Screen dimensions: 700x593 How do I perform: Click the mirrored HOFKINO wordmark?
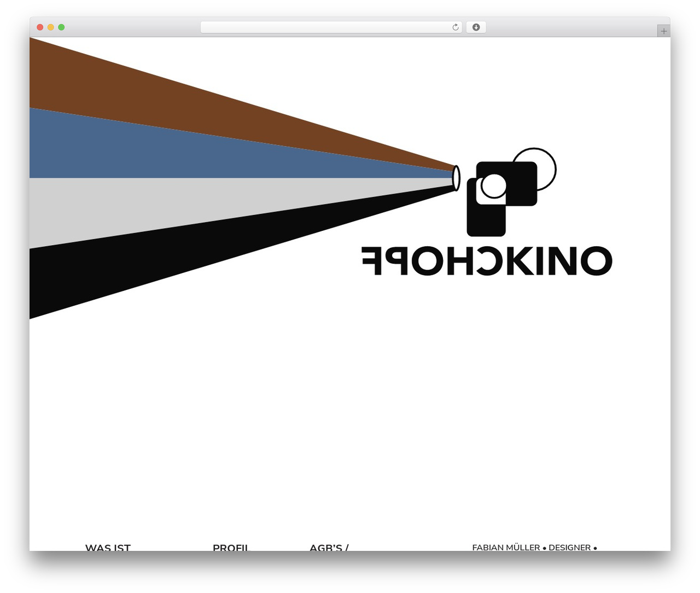point(487,261)
